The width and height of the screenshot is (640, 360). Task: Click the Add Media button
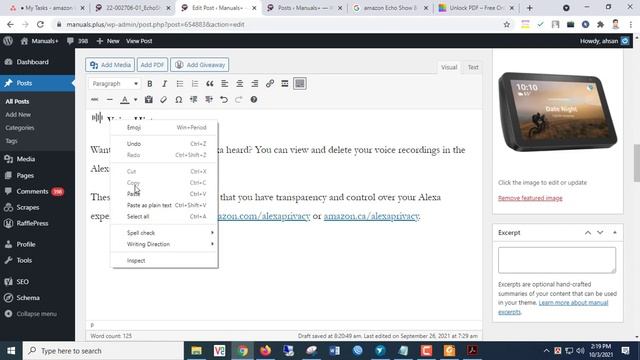(x=110, y=65)
